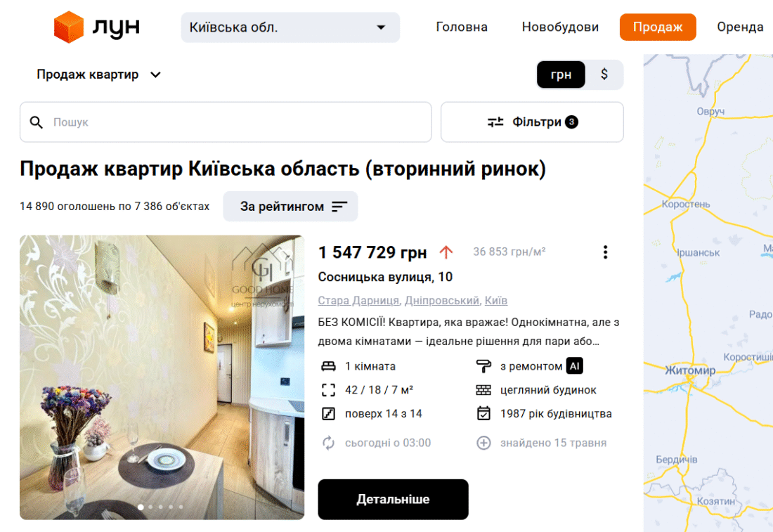The width and height of the screenshot is (773, 532).
Task: Open the three-dot listing options menu
Action: coord(605,252)
